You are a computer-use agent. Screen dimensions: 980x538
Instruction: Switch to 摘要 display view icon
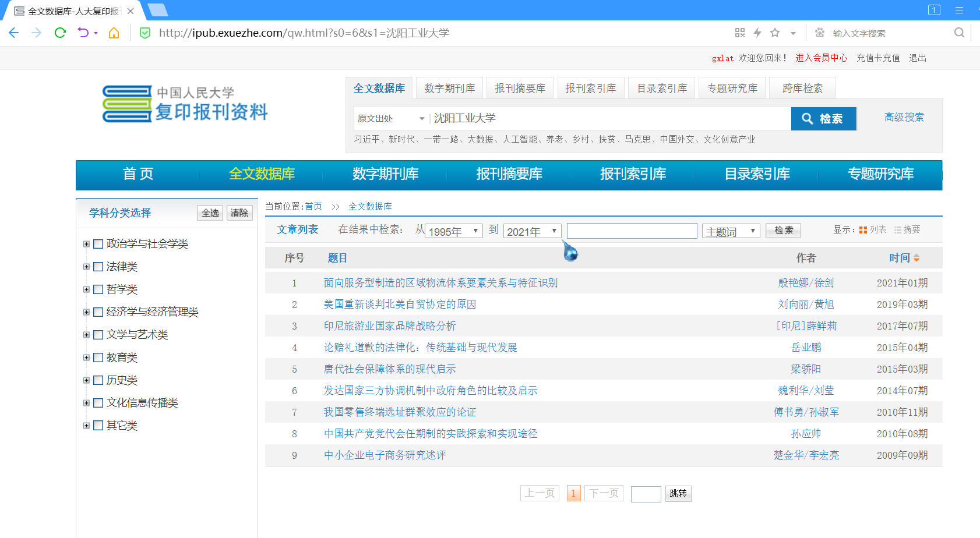(898, 230)
